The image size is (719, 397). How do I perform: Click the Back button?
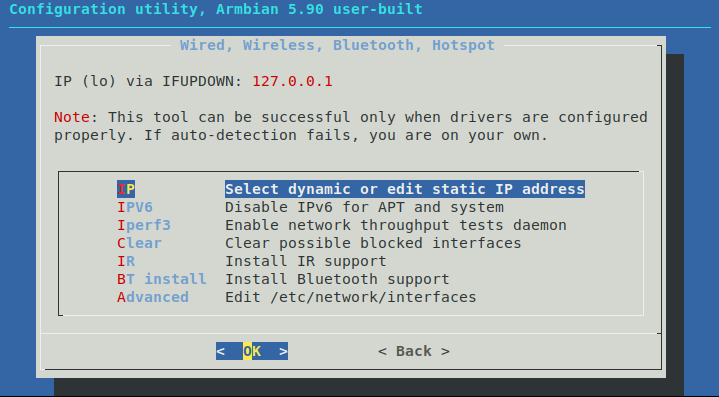pyautogui.click(x=414, y=351)
